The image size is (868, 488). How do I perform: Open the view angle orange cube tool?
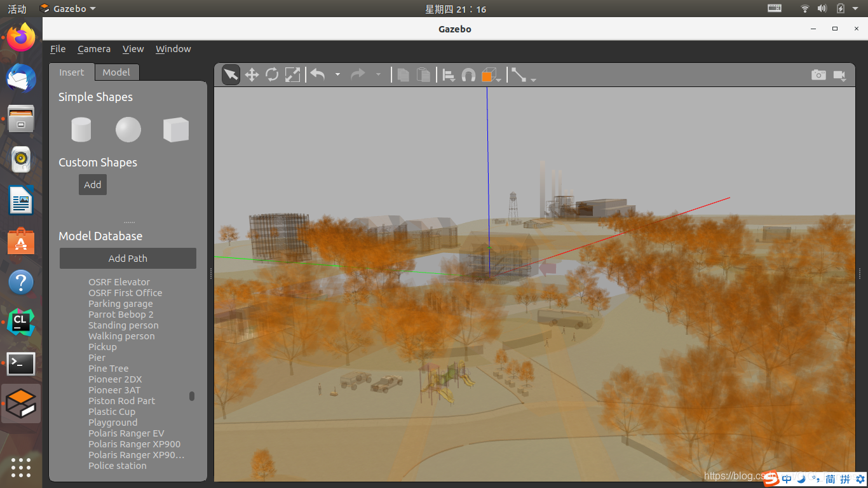(x=489, y=76)
